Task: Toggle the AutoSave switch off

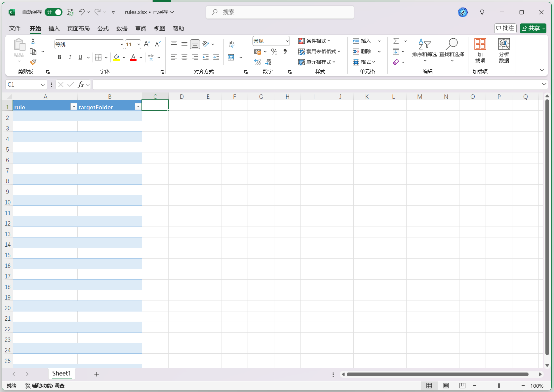Action: click(54, 12)
